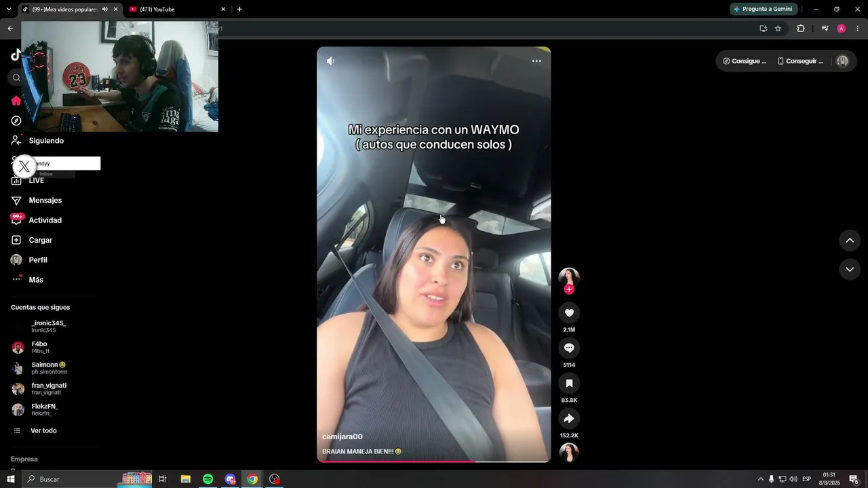Open the media controls icon in Chrome

point(825,28)
